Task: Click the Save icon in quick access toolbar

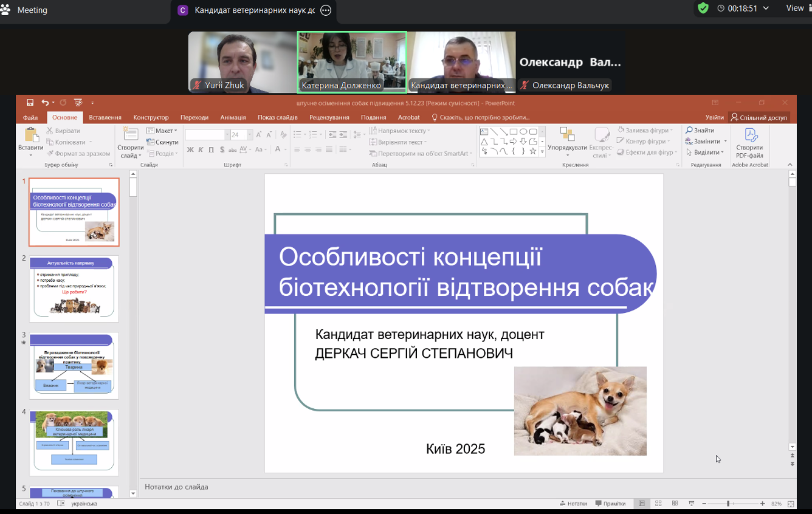Action: pos(30,103)
